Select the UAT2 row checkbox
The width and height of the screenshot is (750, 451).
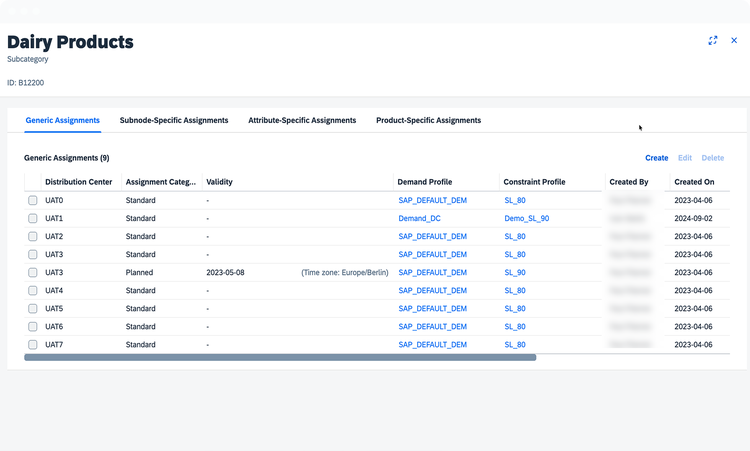pyautogui.click(x=33, y=236)
